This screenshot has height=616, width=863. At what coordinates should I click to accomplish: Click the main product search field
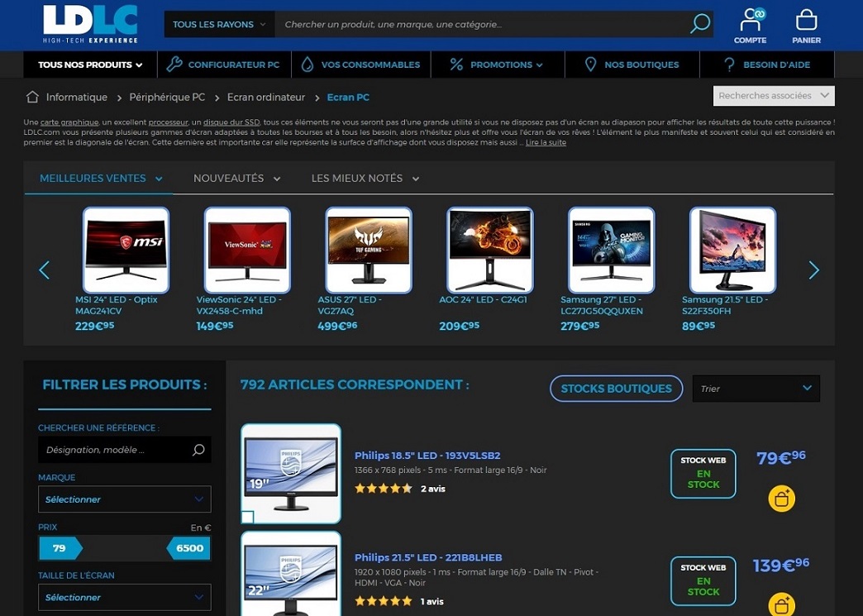coord(482,24)
